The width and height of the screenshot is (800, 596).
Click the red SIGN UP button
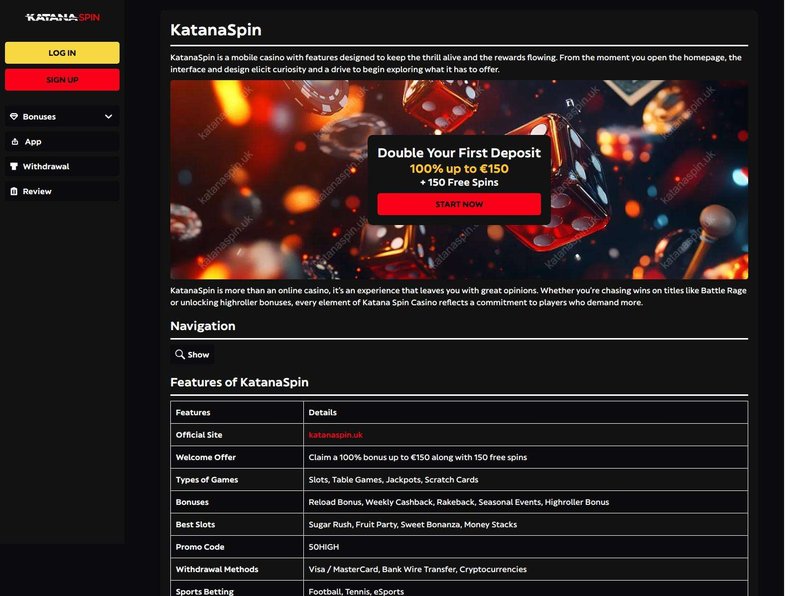[62, 80]
